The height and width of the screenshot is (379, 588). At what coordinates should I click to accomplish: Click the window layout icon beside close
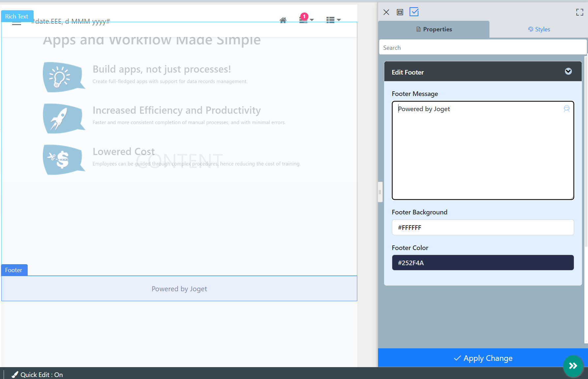pos(400,12)
